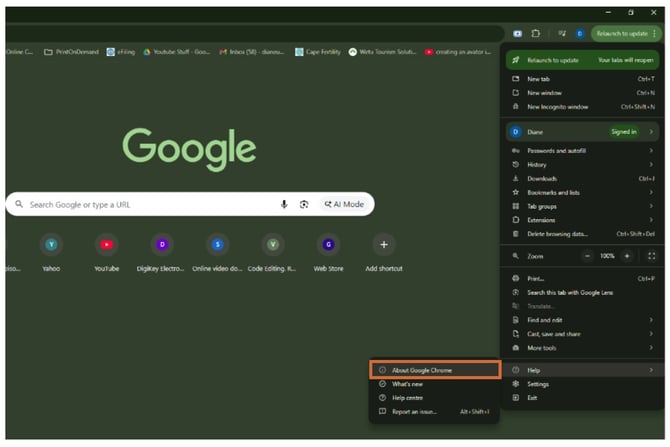Click the Help question-mark icon
This screenshot has height=447, width=670.
coord(516,370)
